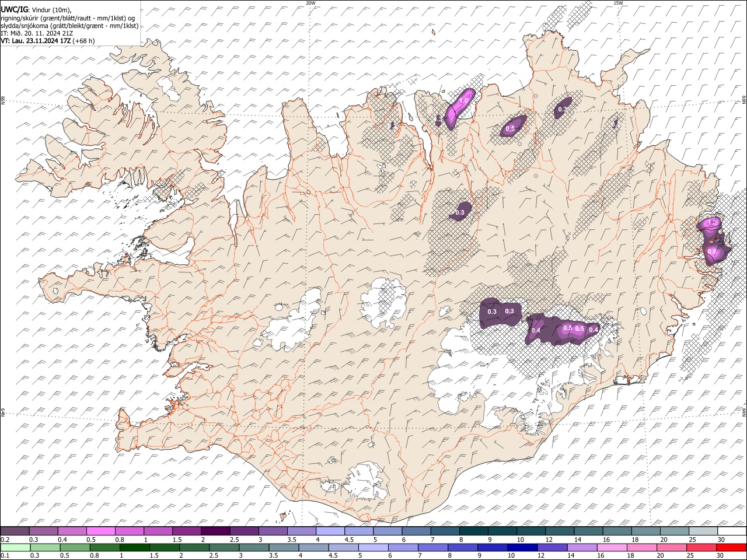The width and height of the screenshot is (747, 560).
Task: Pick the 0.8 swatch in snow legend
Action: [x=129, y=531]
